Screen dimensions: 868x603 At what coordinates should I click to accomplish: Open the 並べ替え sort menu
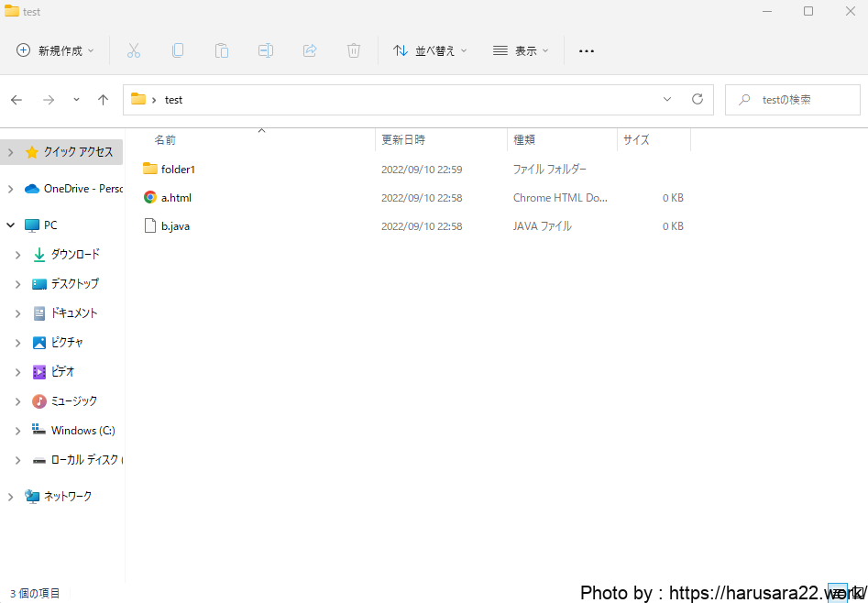point(430,51)
